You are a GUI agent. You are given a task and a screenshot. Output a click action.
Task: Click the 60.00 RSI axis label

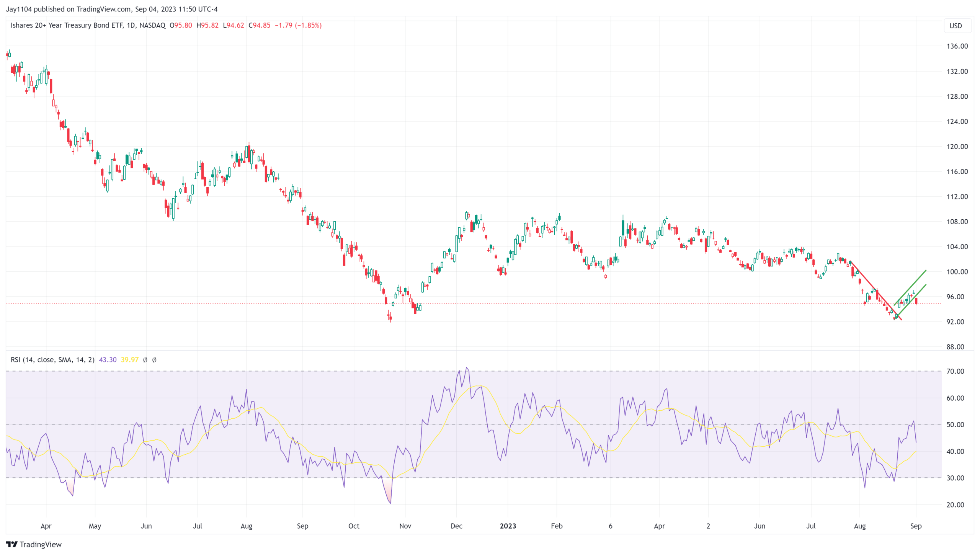(955, 398)
